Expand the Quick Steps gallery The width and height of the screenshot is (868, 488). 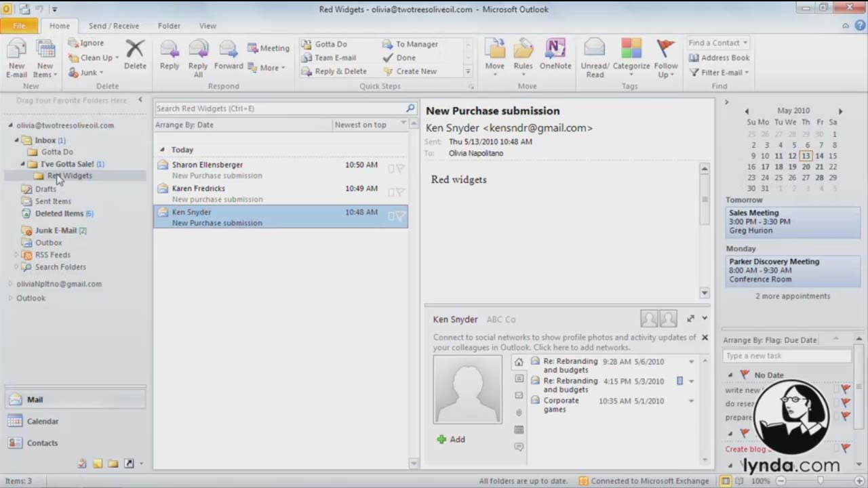point(467,71)
